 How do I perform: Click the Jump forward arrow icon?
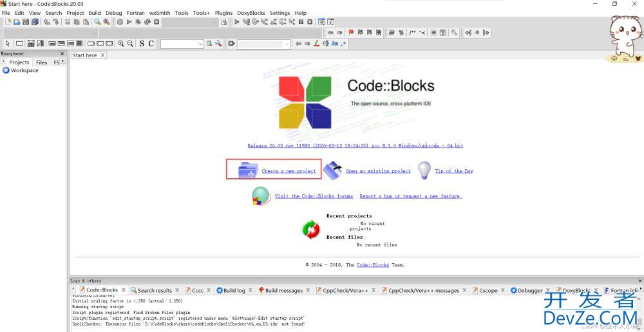pyautogui.click(x=339, y=32)
